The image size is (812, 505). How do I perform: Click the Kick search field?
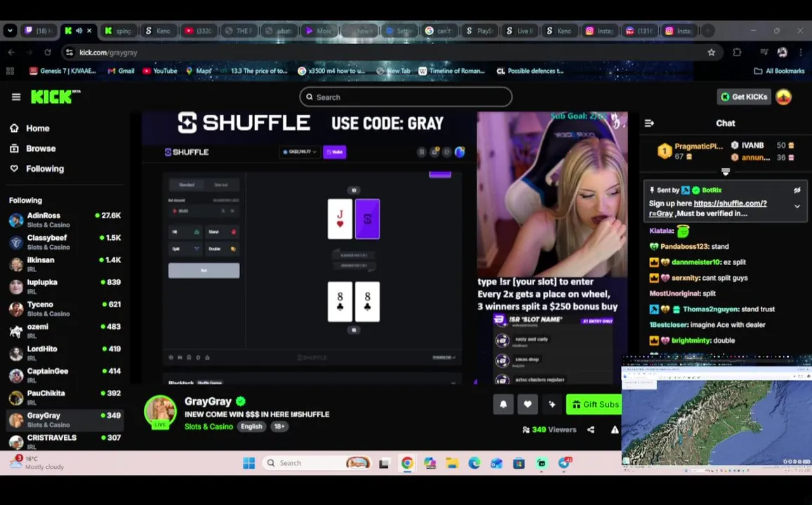click(x=406, y=97)
